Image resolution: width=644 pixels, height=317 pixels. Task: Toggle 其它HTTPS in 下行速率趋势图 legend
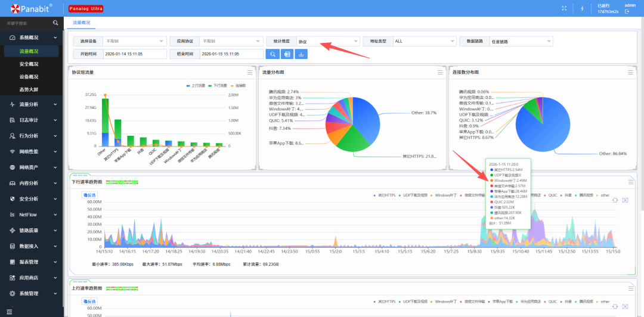tap(385, 195)
